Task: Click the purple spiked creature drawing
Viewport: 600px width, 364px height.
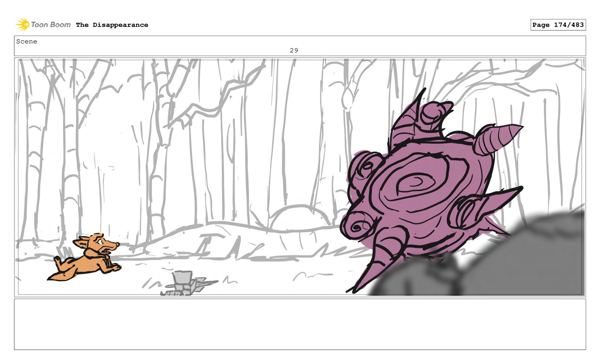Action: (431, 190)
